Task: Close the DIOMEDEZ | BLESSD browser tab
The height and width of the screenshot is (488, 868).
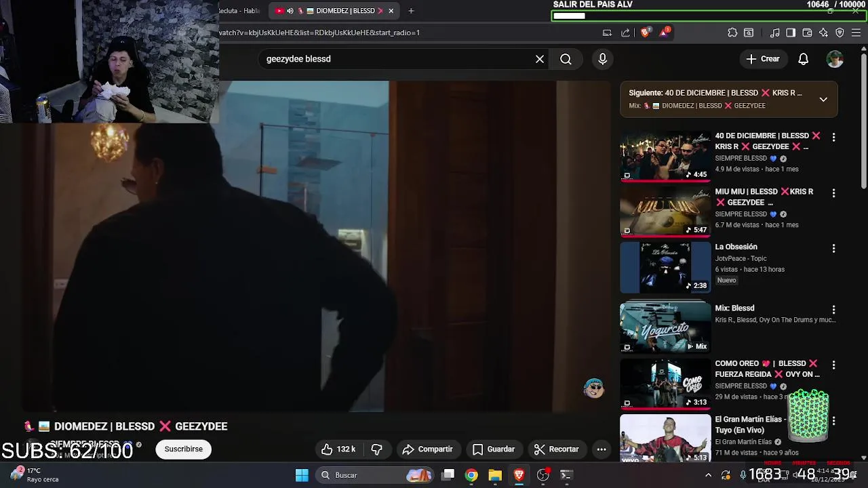Action: click(391, 11)
